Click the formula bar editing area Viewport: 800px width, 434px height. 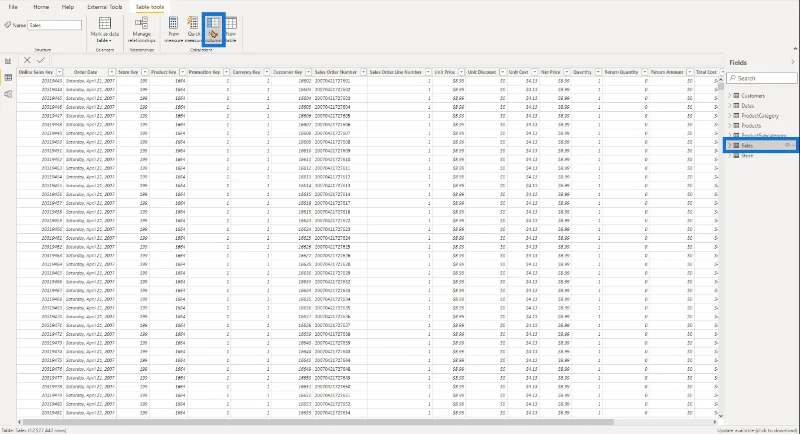387,60
